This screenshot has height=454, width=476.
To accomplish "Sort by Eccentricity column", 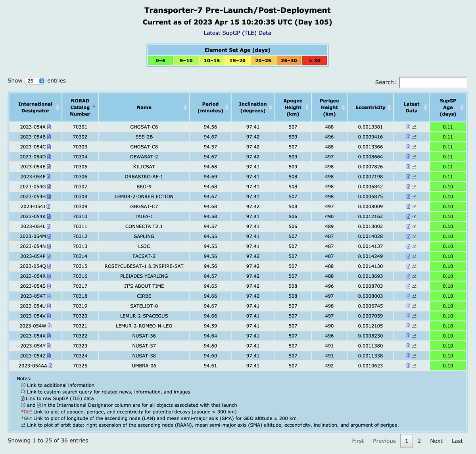I will pyautogui.click(x=370, y=107).
